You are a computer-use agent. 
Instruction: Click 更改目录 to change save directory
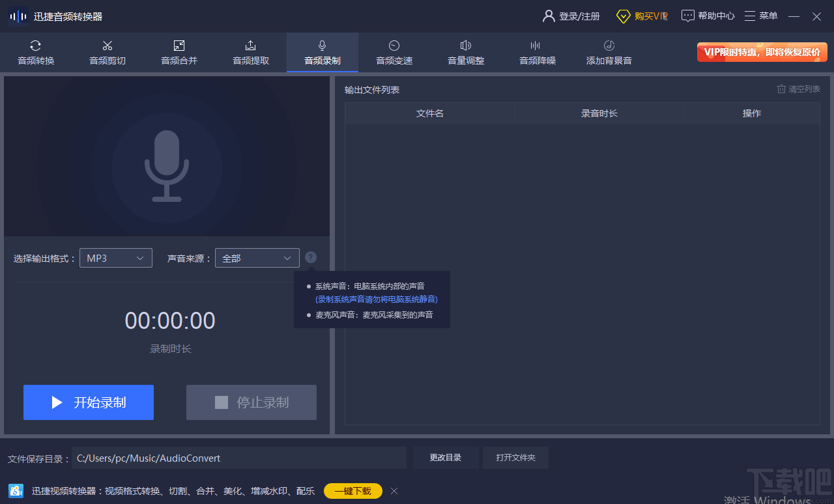(446, 457)
